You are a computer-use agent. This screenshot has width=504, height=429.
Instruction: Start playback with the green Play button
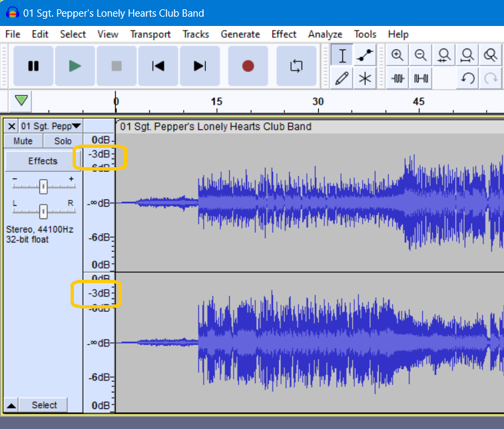click(75, 66)
